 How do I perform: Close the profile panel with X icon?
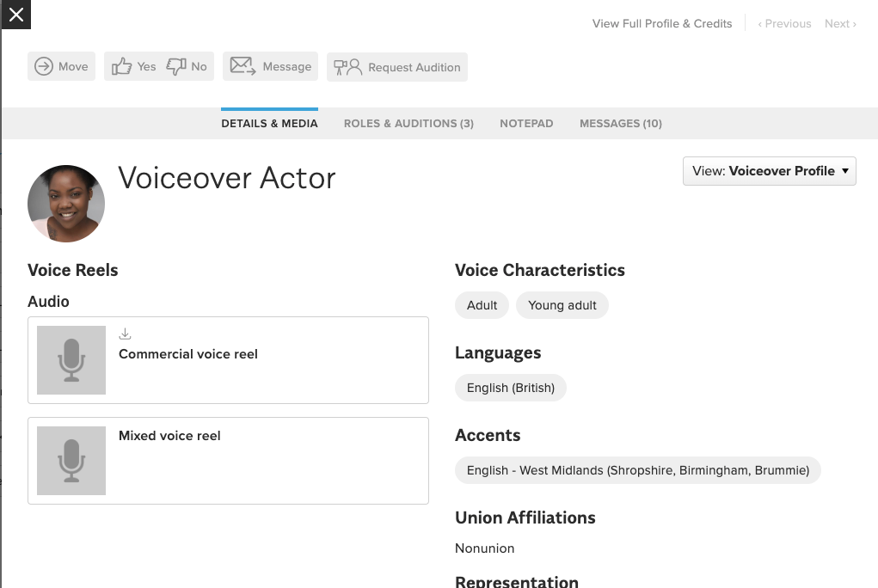(x=15, y=15)
